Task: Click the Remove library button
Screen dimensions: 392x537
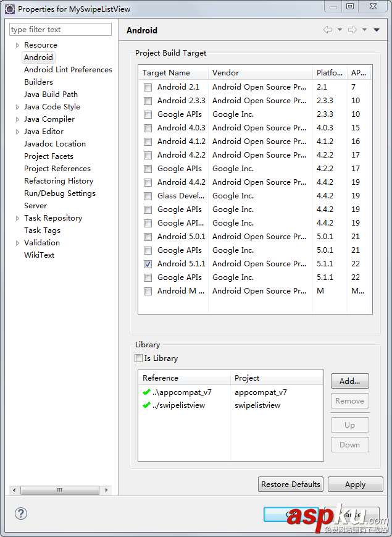Action: 349,400
